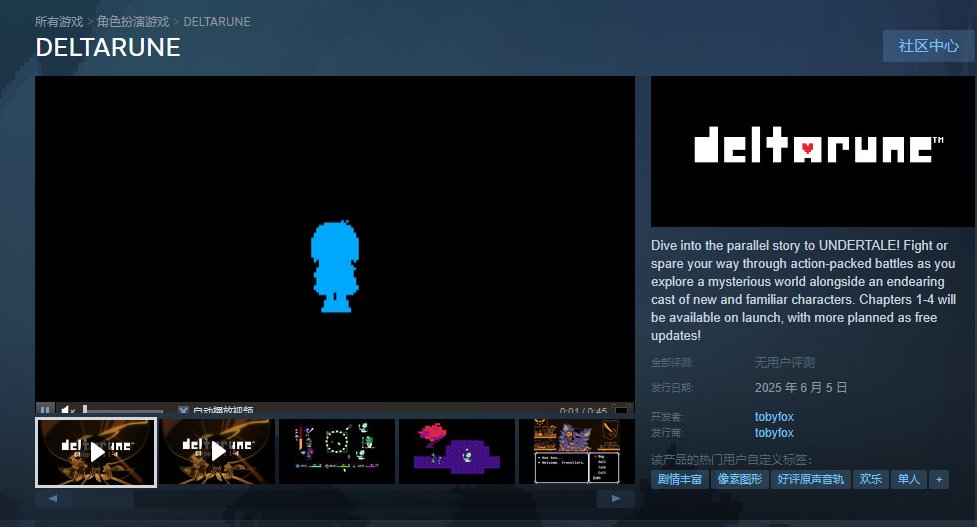Open the shop dialogue screenshot thumbnail

pyautogui.click(x=576, y=452)
